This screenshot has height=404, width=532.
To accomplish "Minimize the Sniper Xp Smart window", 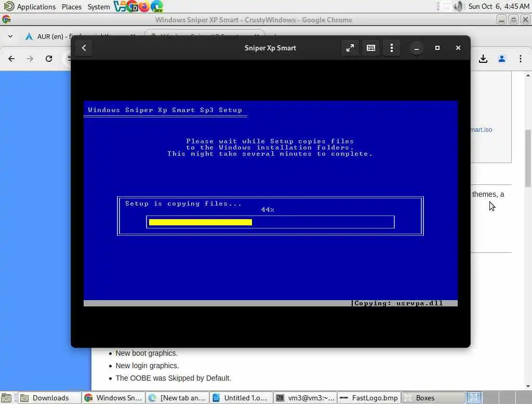I will [417, 48].
